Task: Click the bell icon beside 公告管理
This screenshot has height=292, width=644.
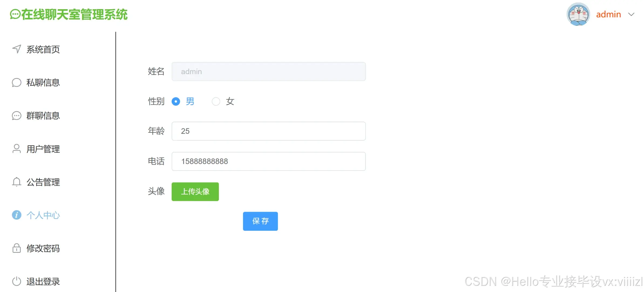Action: [16, 182]
